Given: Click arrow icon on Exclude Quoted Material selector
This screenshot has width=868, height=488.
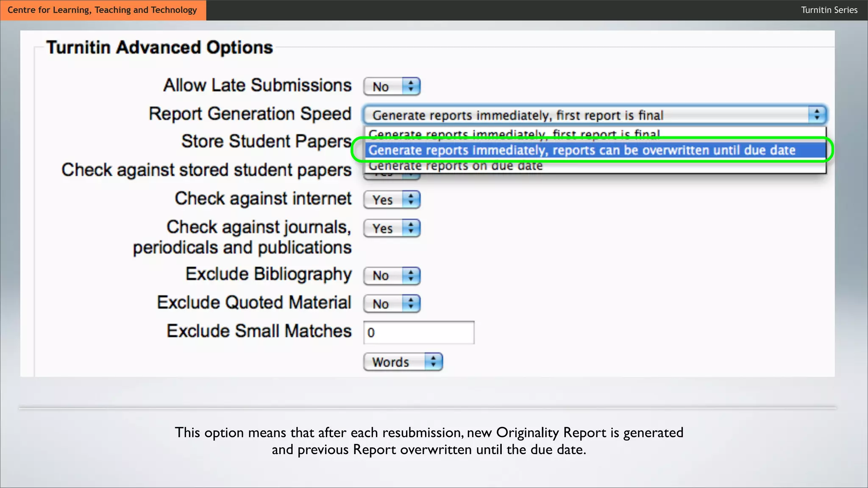Looking at the screenshot, I should [411, 304].
